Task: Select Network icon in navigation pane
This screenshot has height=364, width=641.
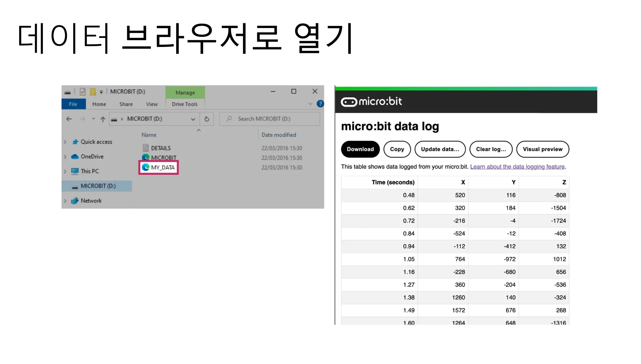Action: click(75, 201)
